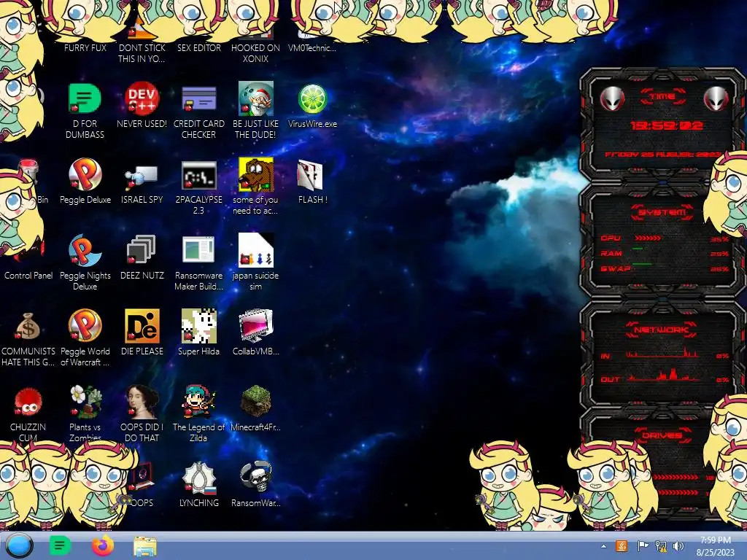This screenshot has height=560, width=747.
Task: Select the Peggle Deluxe icon
Action: (85, 174)
